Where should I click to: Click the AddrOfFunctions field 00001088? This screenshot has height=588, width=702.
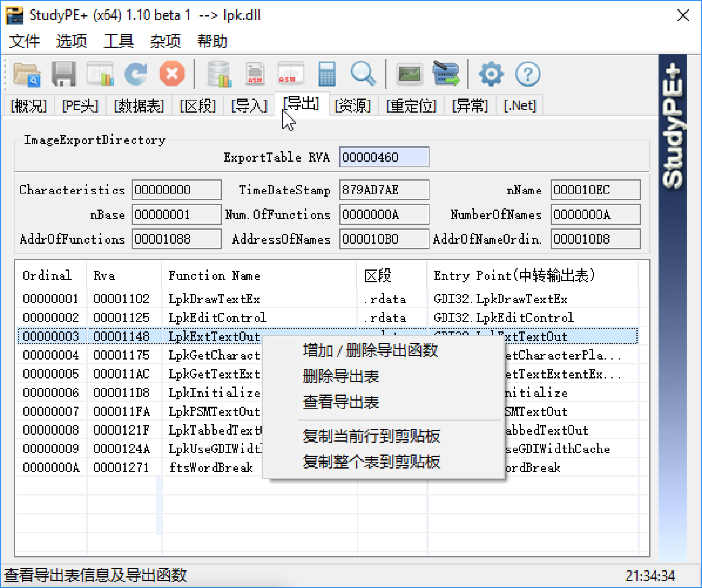pos(177,239)
